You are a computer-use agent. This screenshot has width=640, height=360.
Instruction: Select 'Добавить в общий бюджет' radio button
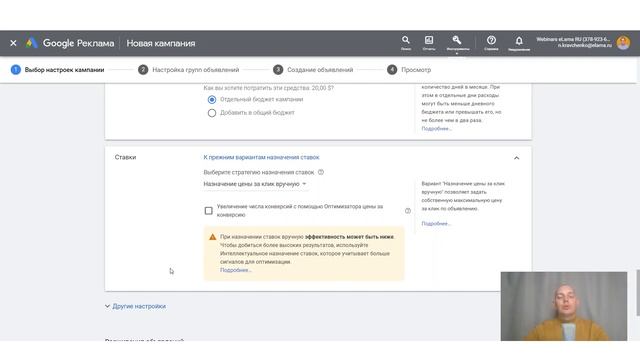212,113
